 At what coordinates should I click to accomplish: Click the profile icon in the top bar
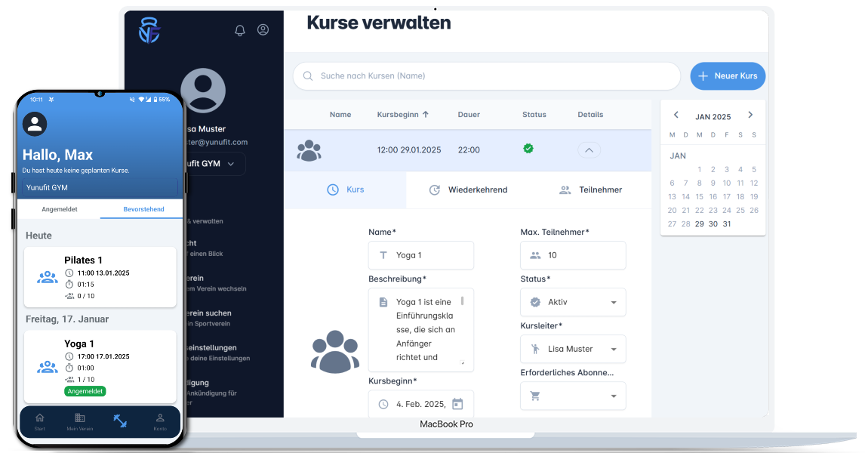coord(263,29)
